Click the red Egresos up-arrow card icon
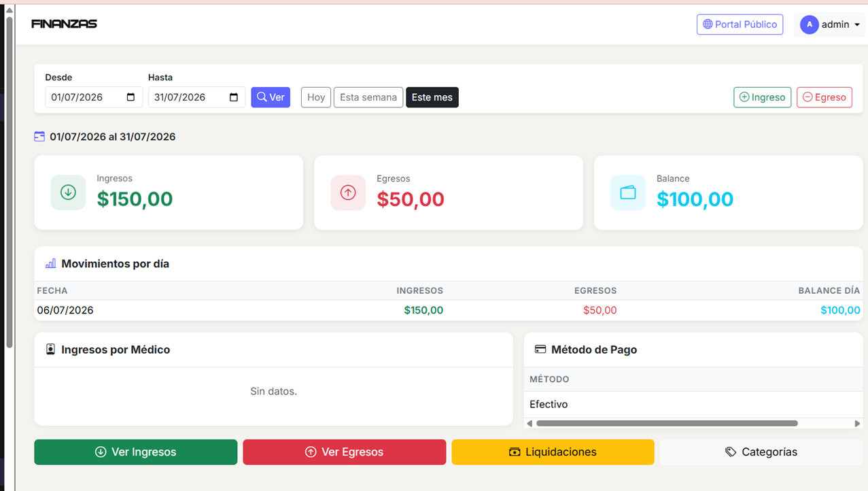Image resolution: width=868 pixels, height=491 pixels. click(348, 192)
